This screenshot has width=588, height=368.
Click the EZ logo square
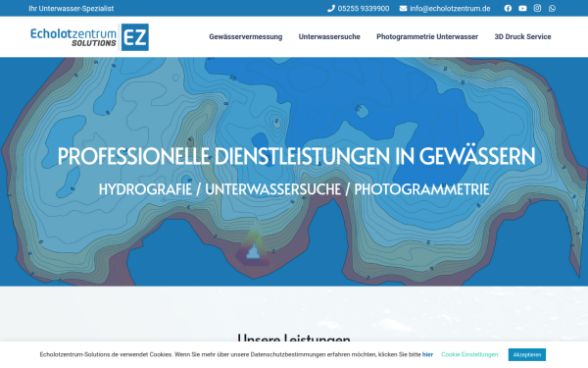[x=135, y=37]
